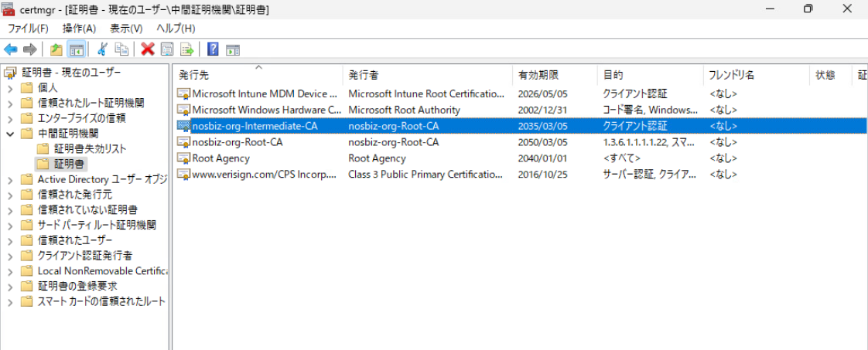Open Properties via the toolbar icon
Image resolution: width=868 pixels, height=350 pixels.
167,49
